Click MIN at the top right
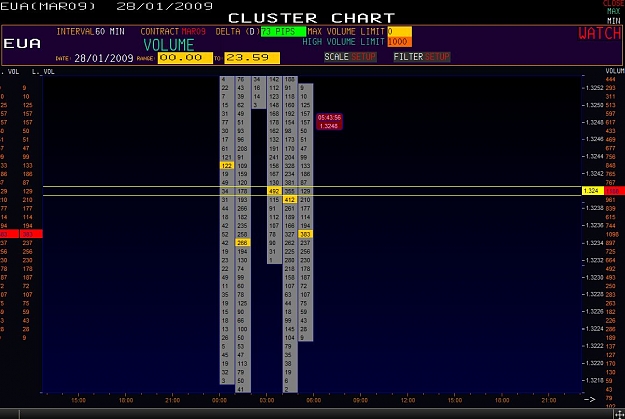 click(613, 20)
